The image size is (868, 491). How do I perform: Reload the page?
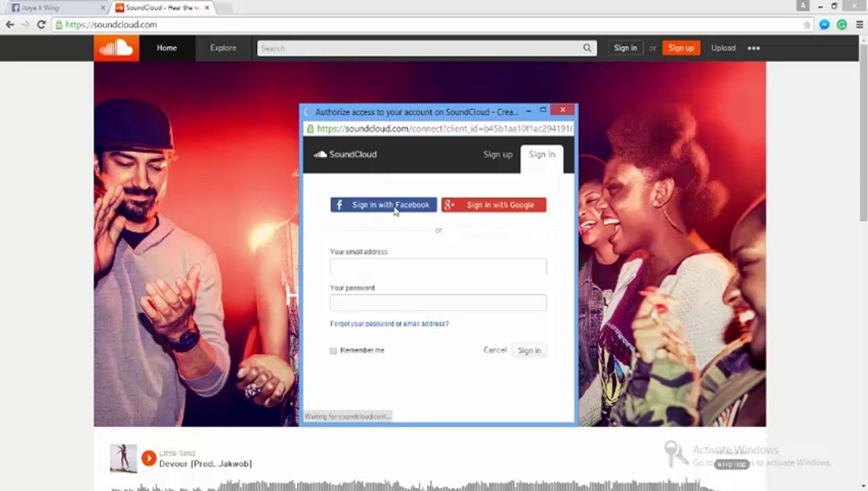click(41, 25)
